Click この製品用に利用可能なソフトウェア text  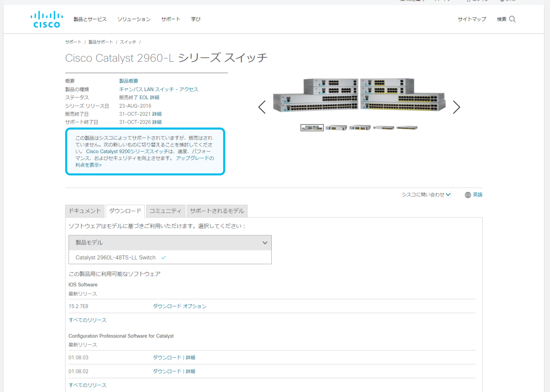tap(115, 274)
